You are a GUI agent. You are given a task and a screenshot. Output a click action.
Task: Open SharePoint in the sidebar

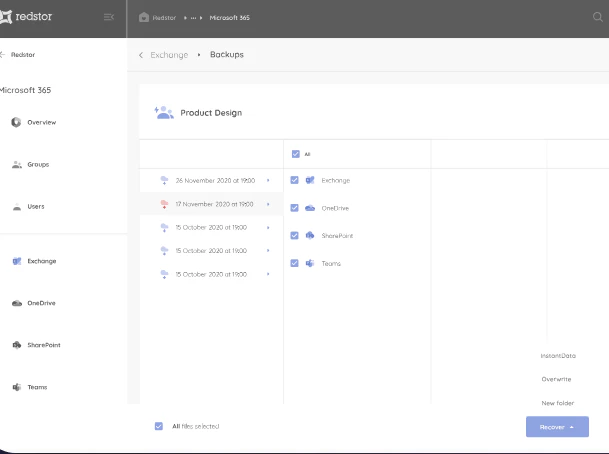tap(44, 345)
